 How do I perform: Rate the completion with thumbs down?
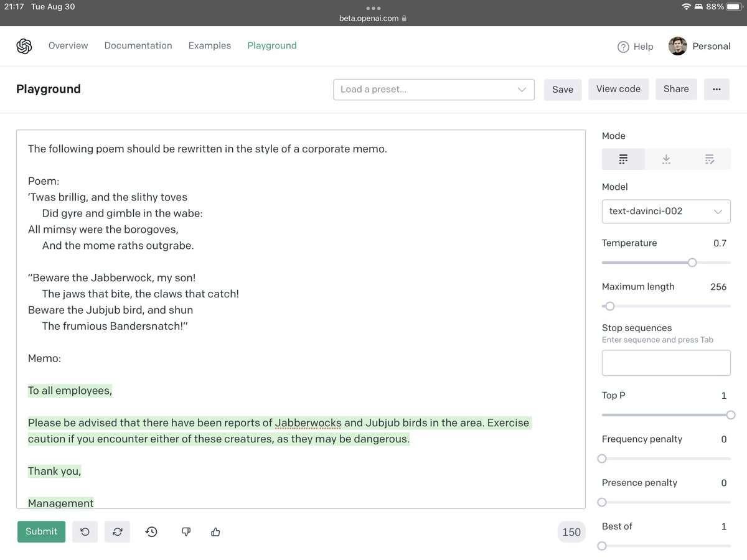tap(186, 532)
